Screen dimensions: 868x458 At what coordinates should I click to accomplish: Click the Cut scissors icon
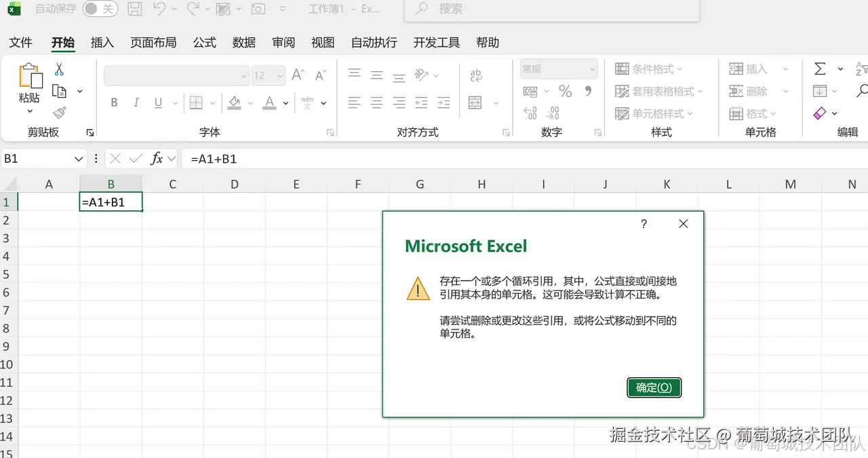[x=59, y=69]
